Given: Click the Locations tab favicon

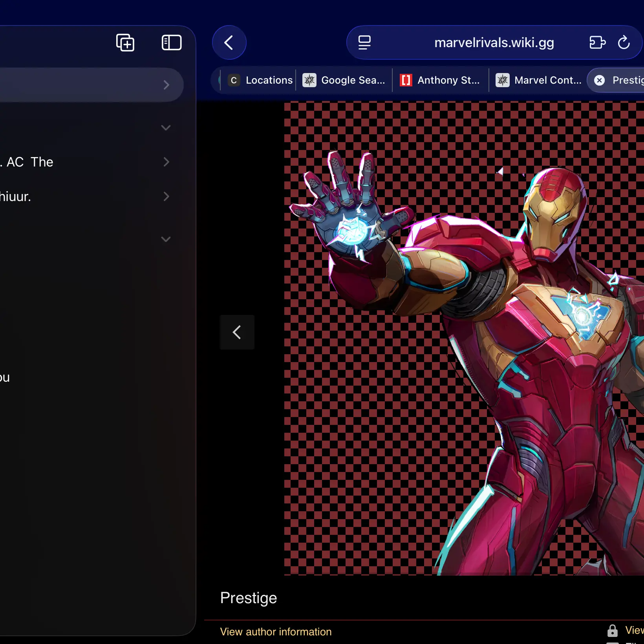Looking at the screenshot, I should [234, 80].
